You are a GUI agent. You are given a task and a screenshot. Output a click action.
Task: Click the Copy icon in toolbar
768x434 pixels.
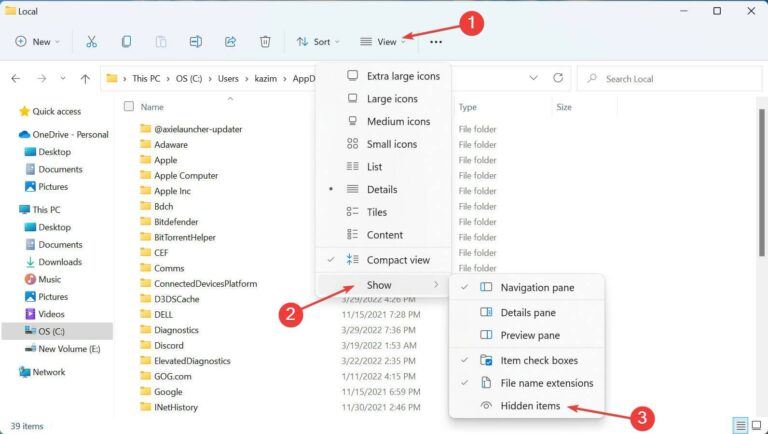click(126, 42)
